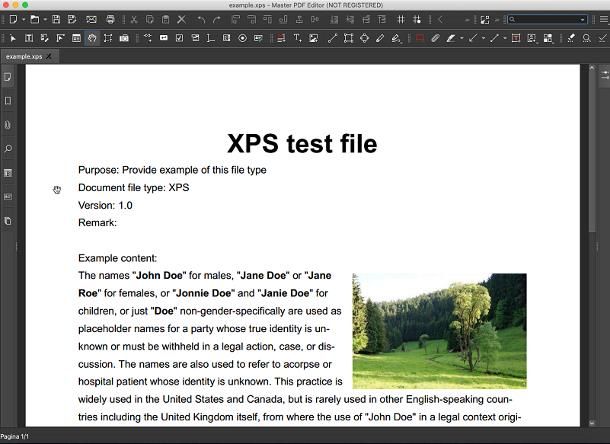Open the Attachments paperclip sidebar icon
This screenshot has height=444, width=610.
[8, 125]
